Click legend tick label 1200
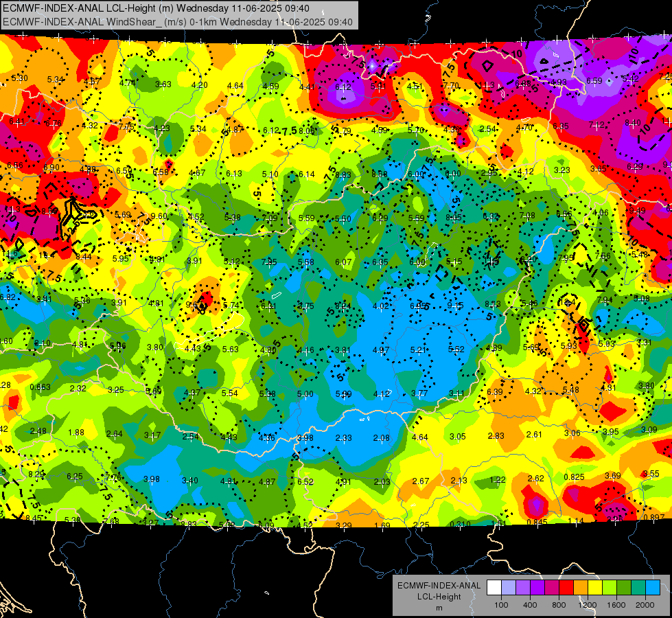 coord(587,605)
